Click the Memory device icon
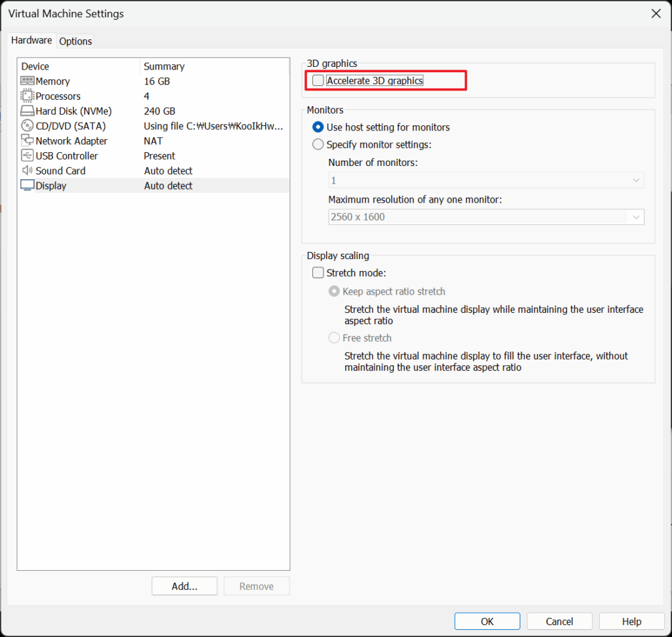The image size is (672, 637). 28,81
